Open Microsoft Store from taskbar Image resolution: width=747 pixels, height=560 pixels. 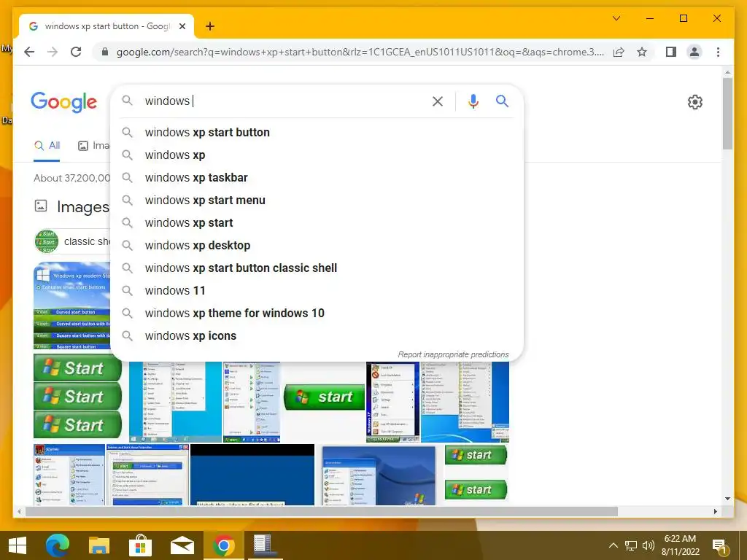point(141,545)
